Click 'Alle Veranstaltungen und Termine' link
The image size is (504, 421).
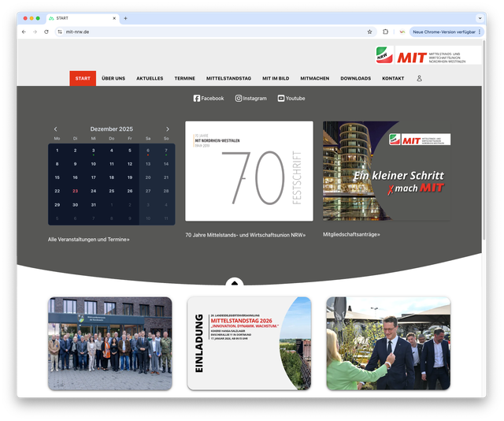pyautogui.click(x=88, y=239)
